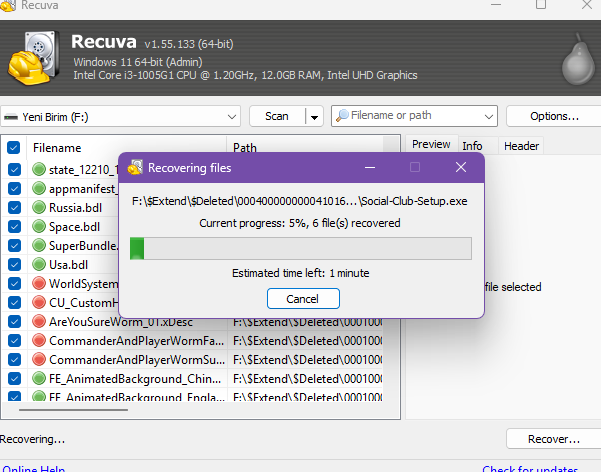
Task: Click green status dot for SuperBundle file
Action: [39, 245]
